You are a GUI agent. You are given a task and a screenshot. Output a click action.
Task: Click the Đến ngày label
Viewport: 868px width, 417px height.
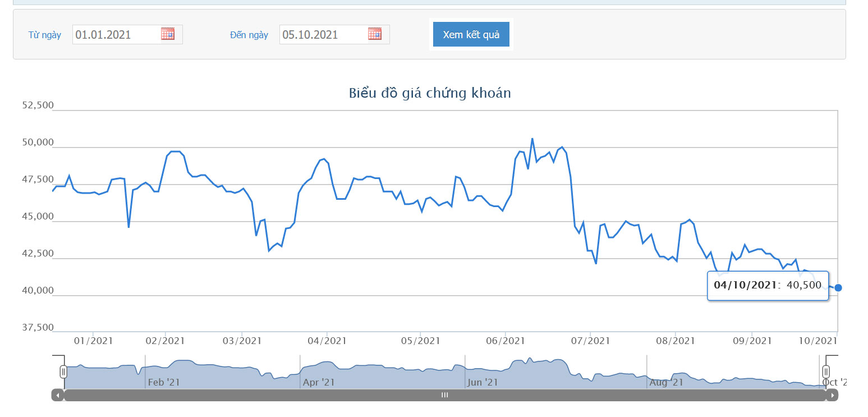(249, 35)
